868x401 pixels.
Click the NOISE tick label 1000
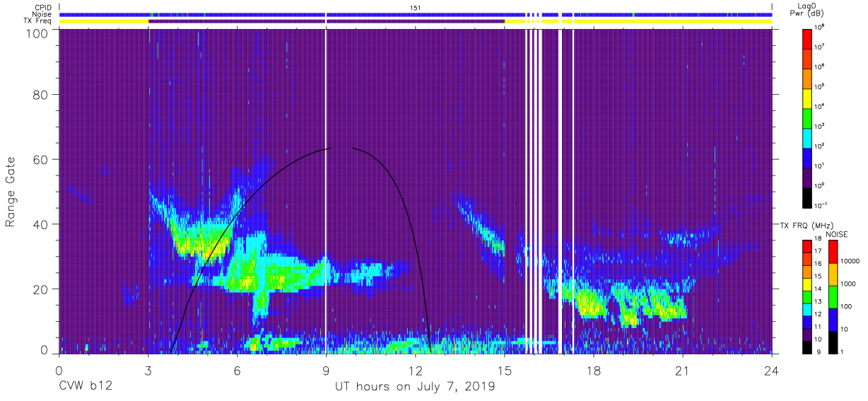coord(848,285)
